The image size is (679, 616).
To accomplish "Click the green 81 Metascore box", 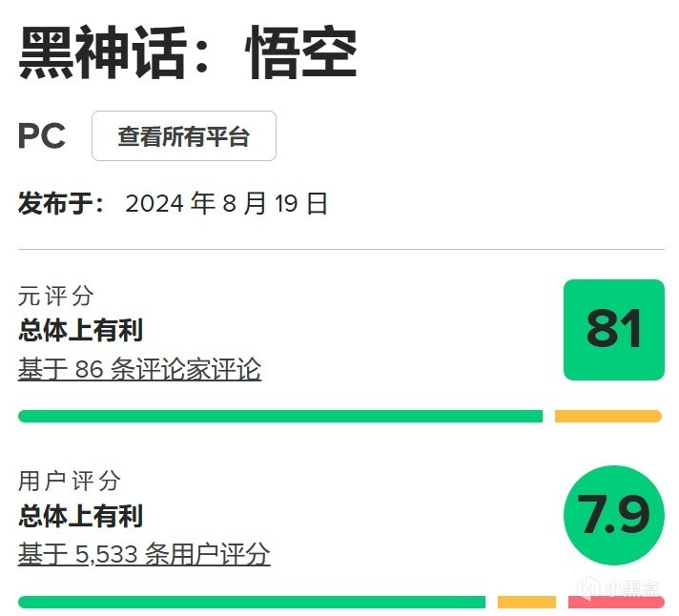I will pyautogui.click(x=613, y=330).
